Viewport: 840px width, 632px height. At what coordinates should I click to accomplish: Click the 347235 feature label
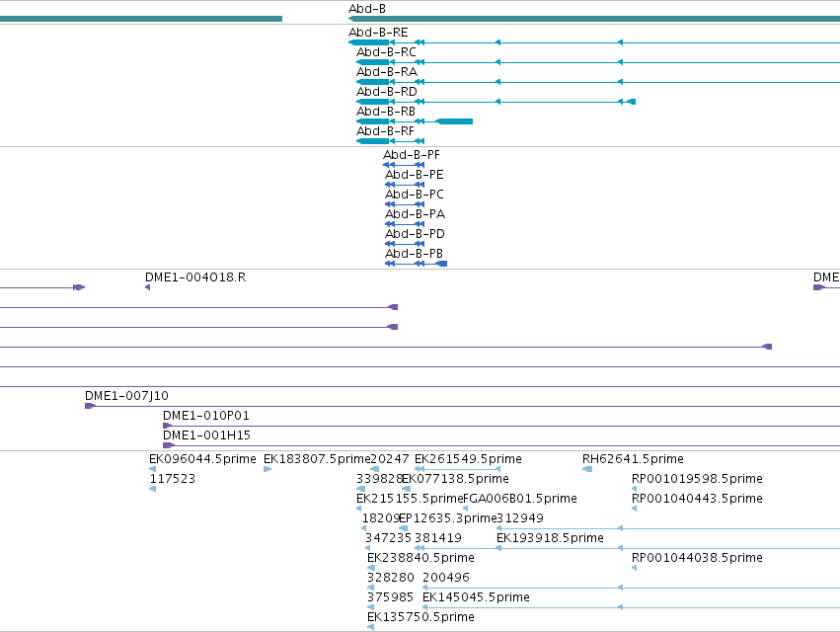coord(388,538)
